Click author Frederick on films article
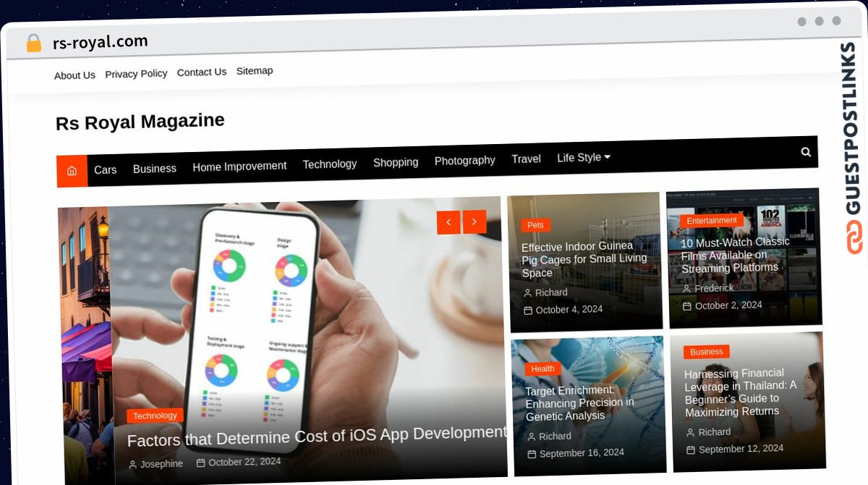This screenshot has width=868, height=485. pos(714,288)
